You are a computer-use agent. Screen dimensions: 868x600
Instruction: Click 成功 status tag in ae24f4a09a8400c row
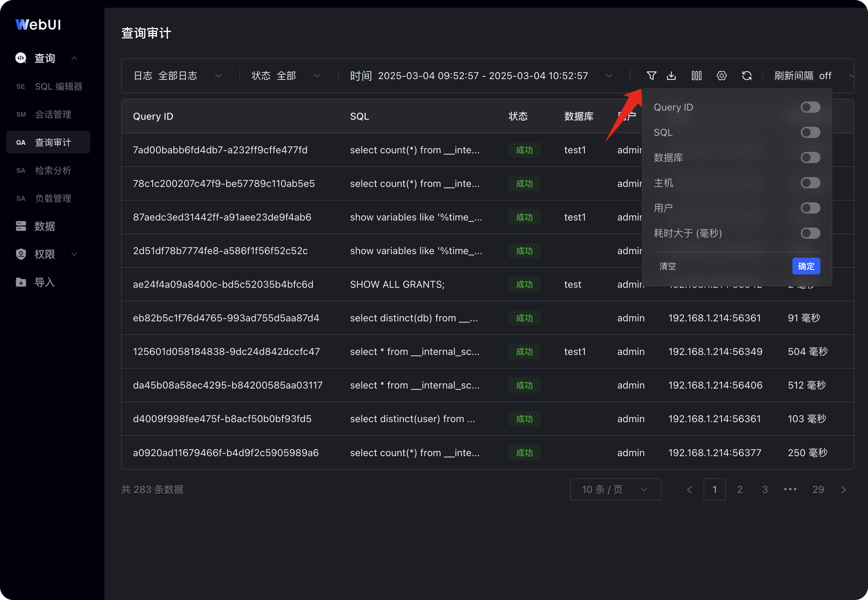click(524, 284)
